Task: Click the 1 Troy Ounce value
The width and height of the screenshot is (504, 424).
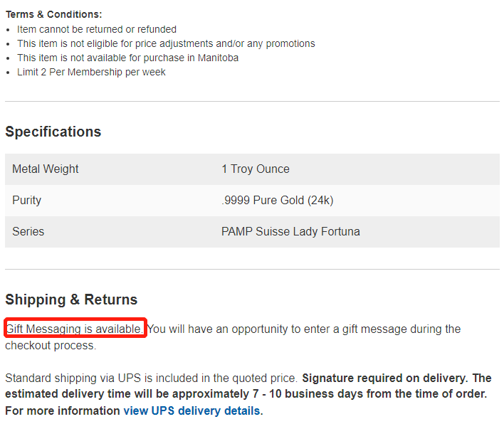Action: 256,169
